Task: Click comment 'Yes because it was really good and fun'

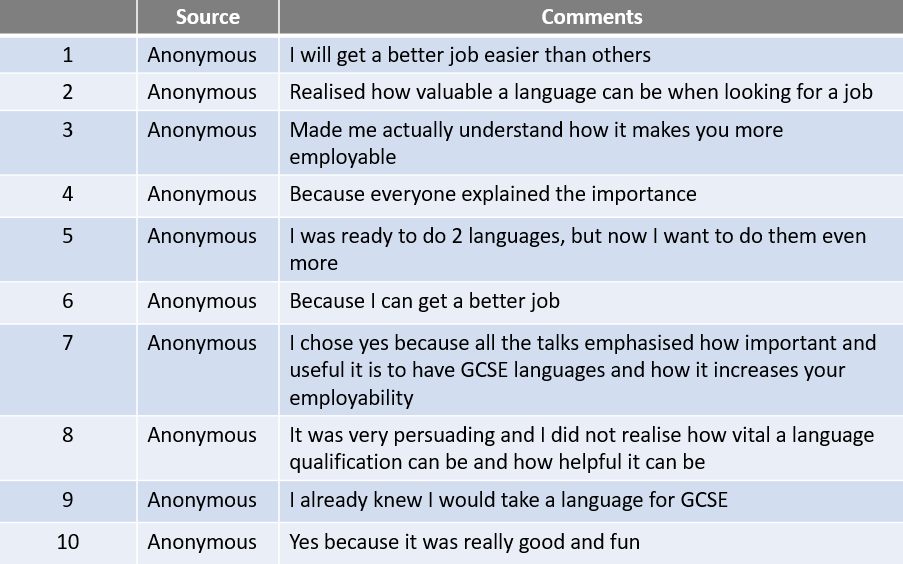Action: (464, 542)
